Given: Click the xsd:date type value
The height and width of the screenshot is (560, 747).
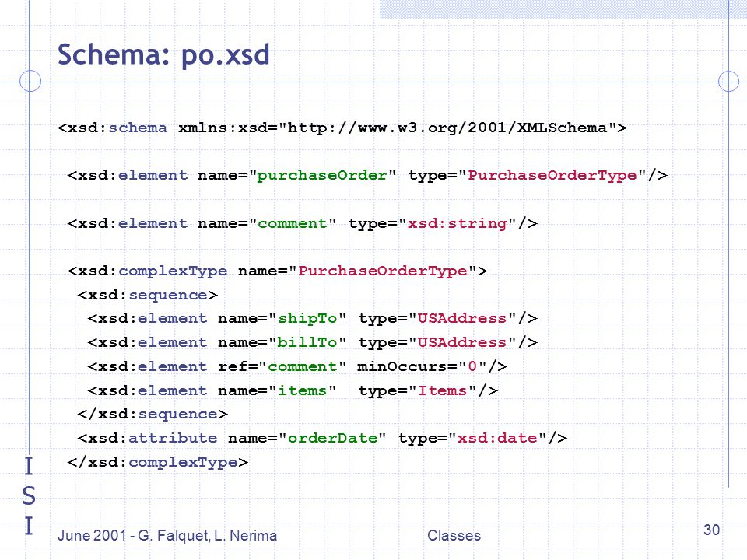Looking at the screenshot, I should pyautogui.click(x=497, y=438).
